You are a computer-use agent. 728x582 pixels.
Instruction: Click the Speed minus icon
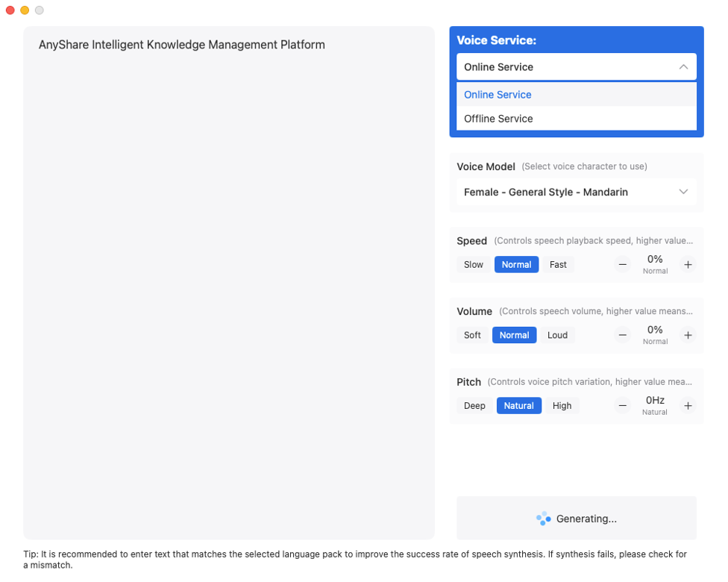pyautogui.click(x=623, y=265)
